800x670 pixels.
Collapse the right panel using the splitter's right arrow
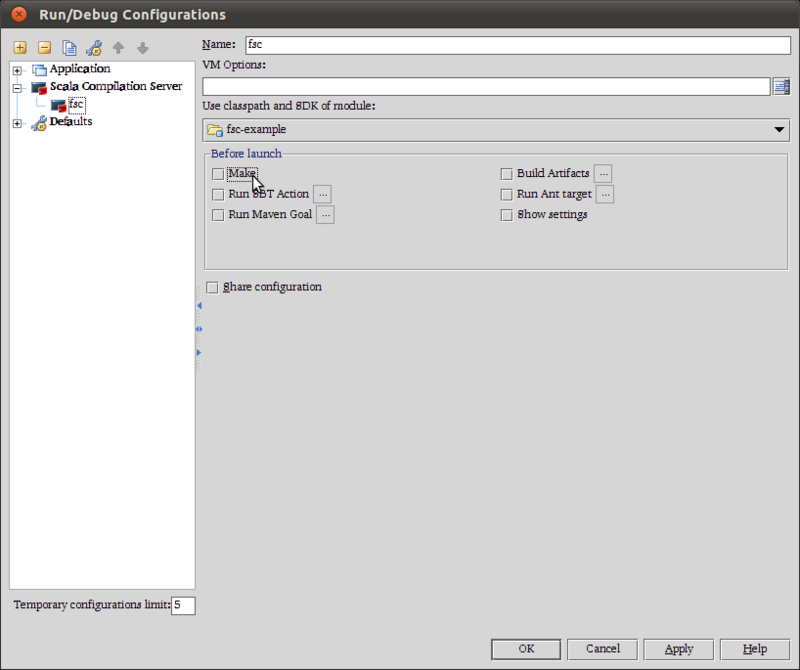point(199,353)
